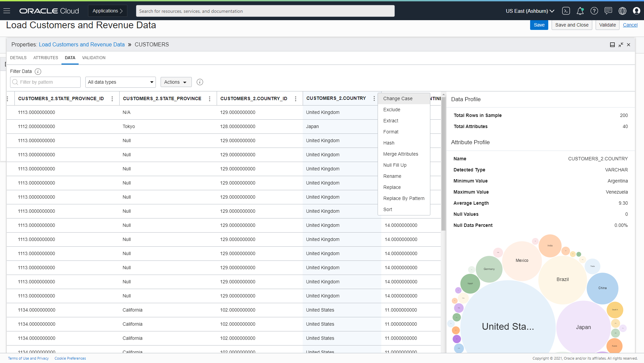Click the United States bubble in the chart

(x=508, y=326)
